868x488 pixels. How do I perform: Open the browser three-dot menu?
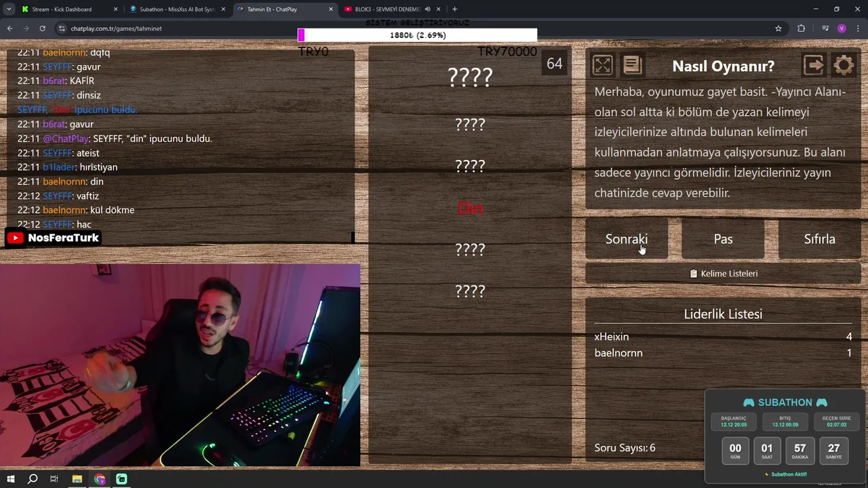click(859, 28)
